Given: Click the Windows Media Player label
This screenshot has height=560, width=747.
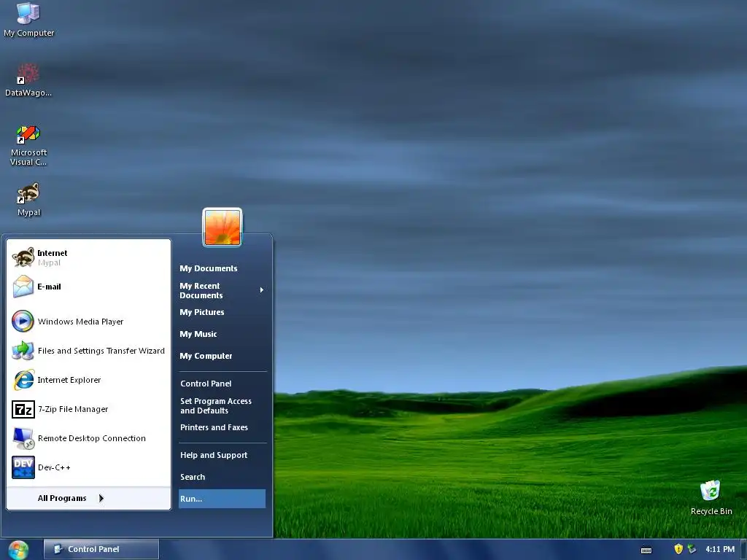Looking at the screenshot, I should (x=80, y=322).
